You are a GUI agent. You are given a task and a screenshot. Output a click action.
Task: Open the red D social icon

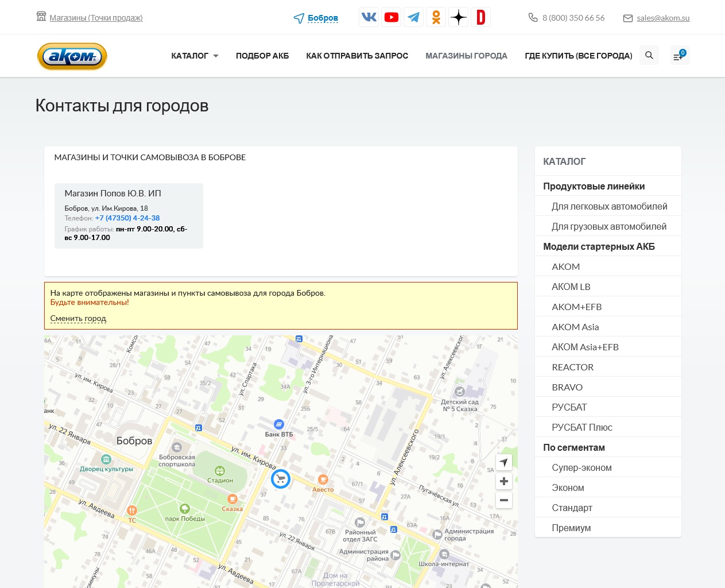click(x=481, y=17)
